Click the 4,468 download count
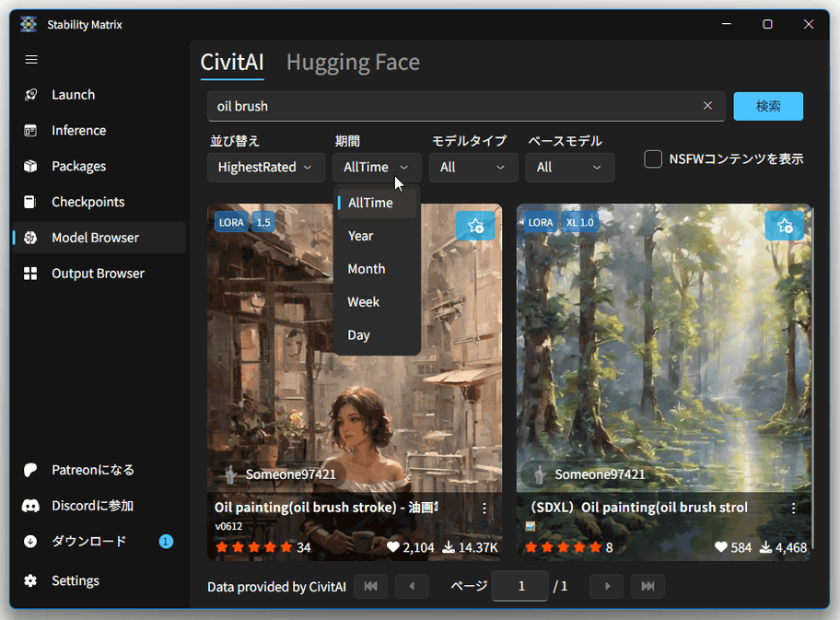The height and width of the screenshot is (620, 840). pyautogui.click(x=783, y=547)
